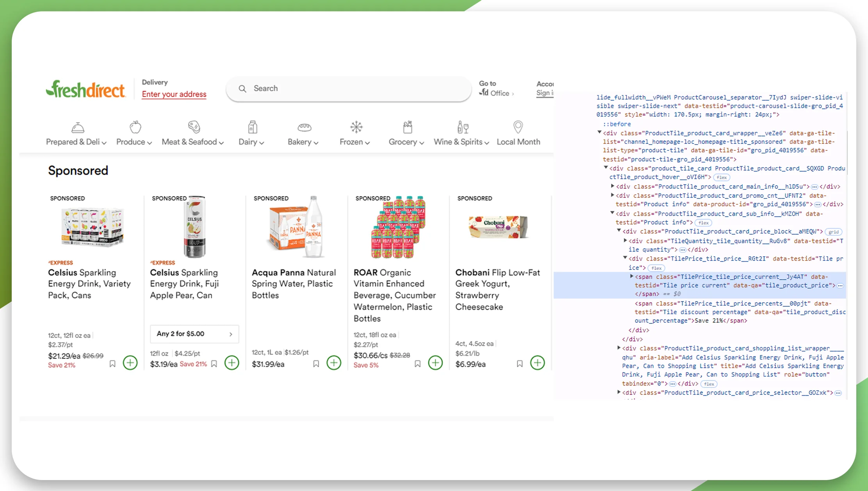Open Chobani Flip Strawberry Cheesecake title
This screenshot has width=868, height=491.
497,290
